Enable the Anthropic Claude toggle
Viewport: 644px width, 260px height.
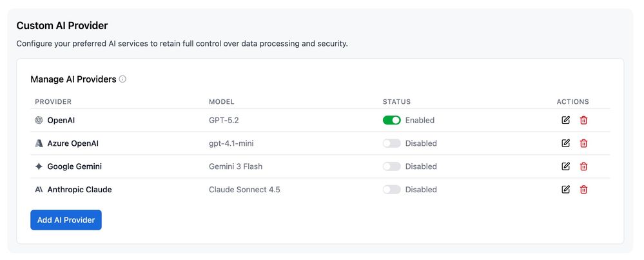[x=391, y=190]
